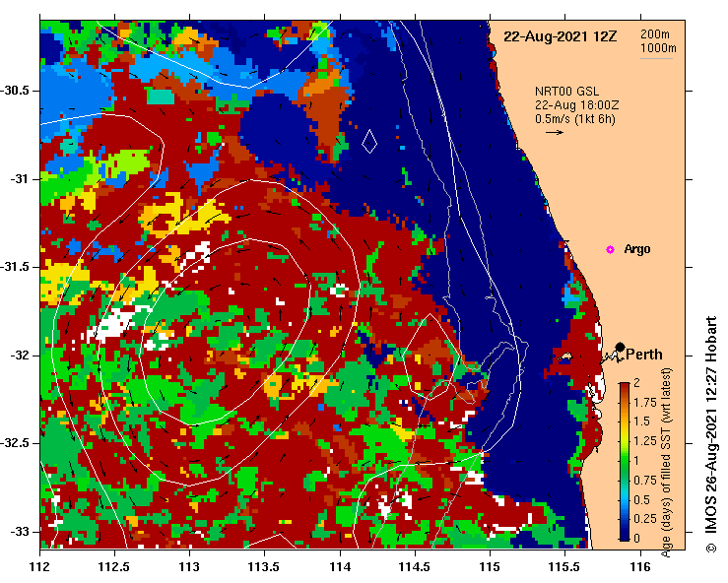Click the colorbar '0.25' tick value
The height and width of the screenshot is (583, 728).
point(645,518)
